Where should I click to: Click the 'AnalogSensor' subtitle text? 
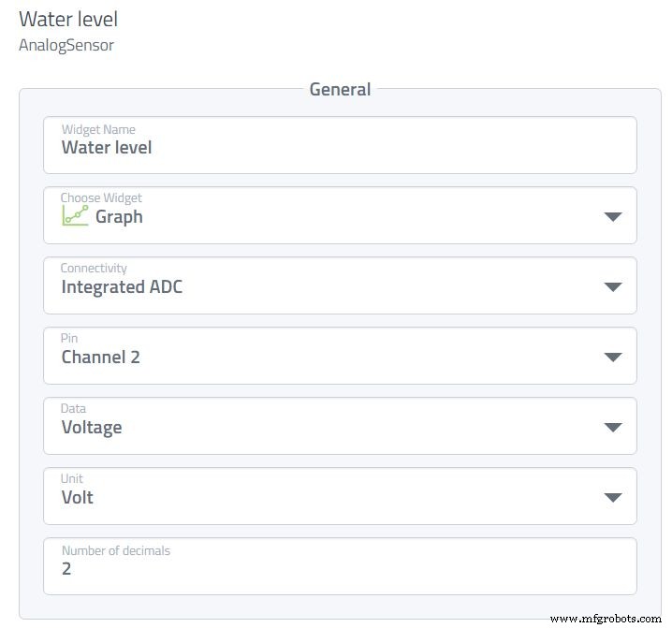click(66, 45)
